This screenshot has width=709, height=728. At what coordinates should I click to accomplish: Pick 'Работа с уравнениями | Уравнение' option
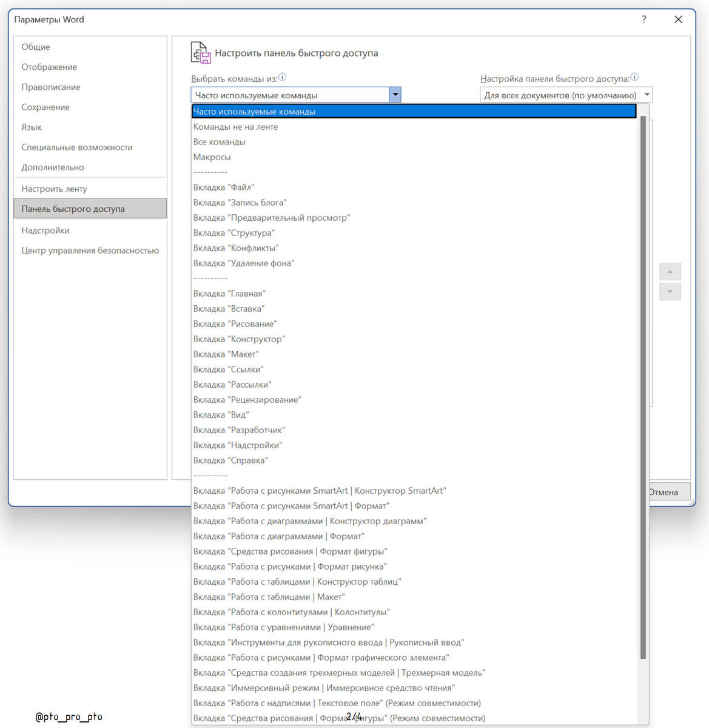415,627
